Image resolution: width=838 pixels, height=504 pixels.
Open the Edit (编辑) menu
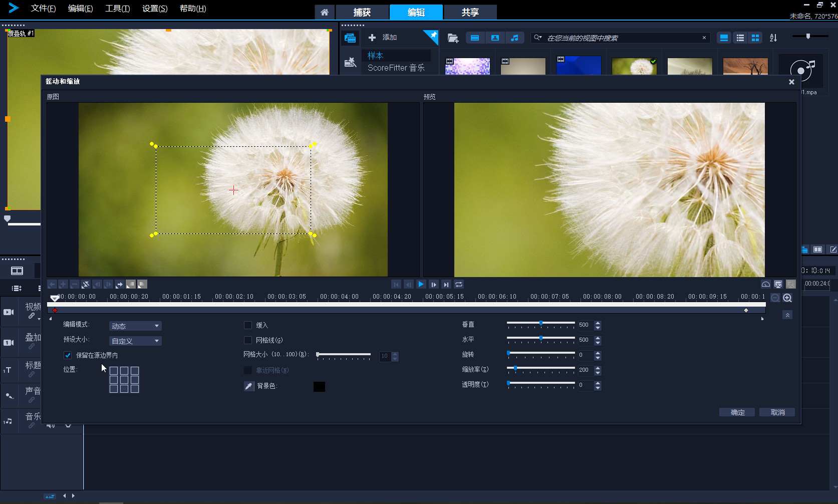pyautogui.click(x=81, y=9)
